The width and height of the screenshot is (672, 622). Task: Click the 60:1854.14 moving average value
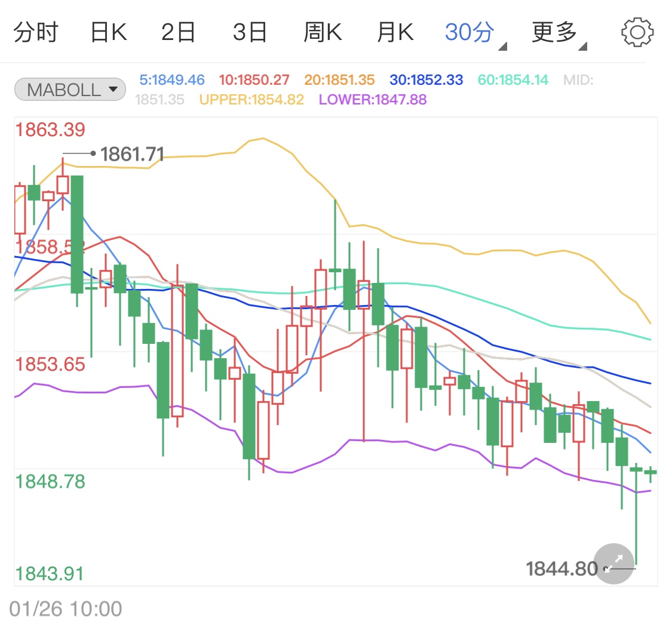[513, 79]
